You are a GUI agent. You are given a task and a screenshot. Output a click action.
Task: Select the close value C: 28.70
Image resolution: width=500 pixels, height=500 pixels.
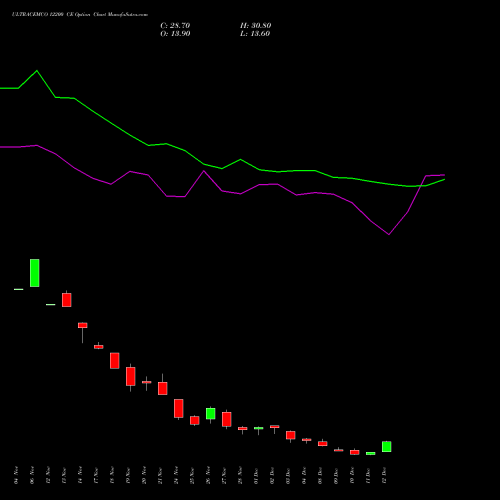[175, 26]
